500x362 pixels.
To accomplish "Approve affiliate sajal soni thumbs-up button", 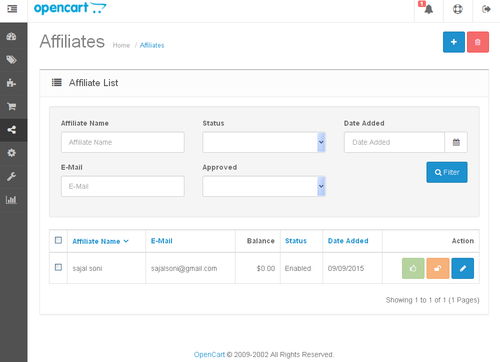I will tap(413, 268).
